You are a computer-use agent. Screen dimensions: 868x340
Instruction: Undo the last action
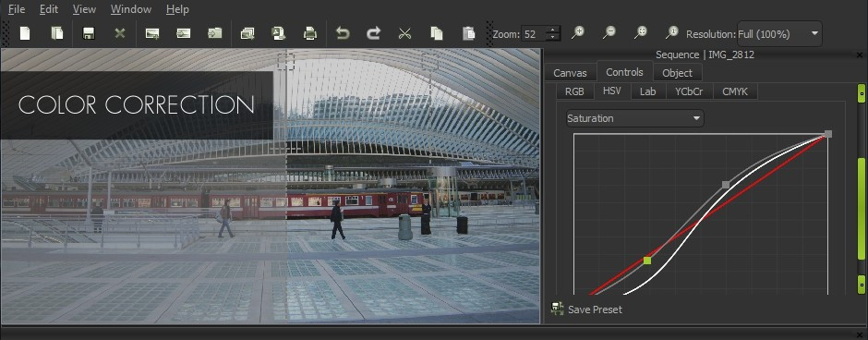(343, 33)
